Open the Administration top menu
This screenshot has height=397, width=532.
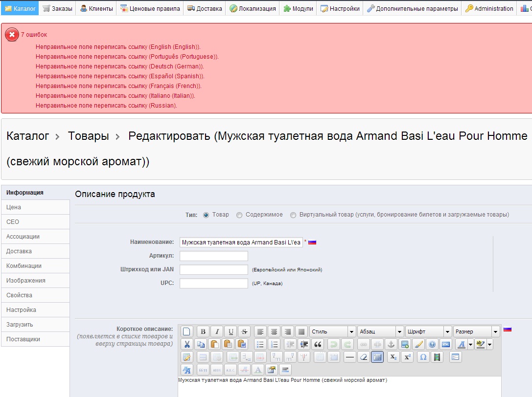click(489, 8)
